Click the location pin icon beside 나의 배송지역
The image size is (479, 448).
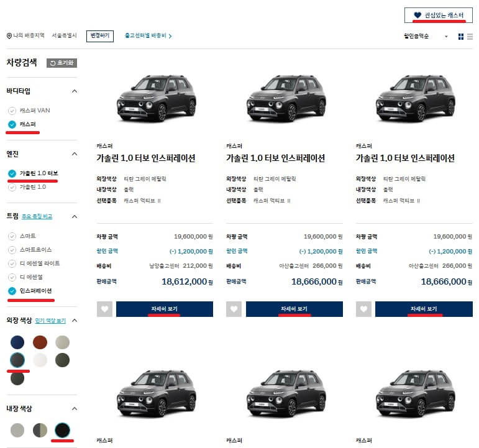click(x=9, y=36)
